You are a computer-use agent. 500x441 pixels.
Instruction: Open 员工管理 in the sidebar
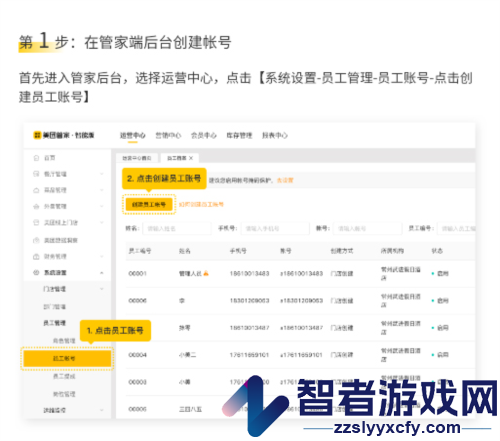point(55,323)
